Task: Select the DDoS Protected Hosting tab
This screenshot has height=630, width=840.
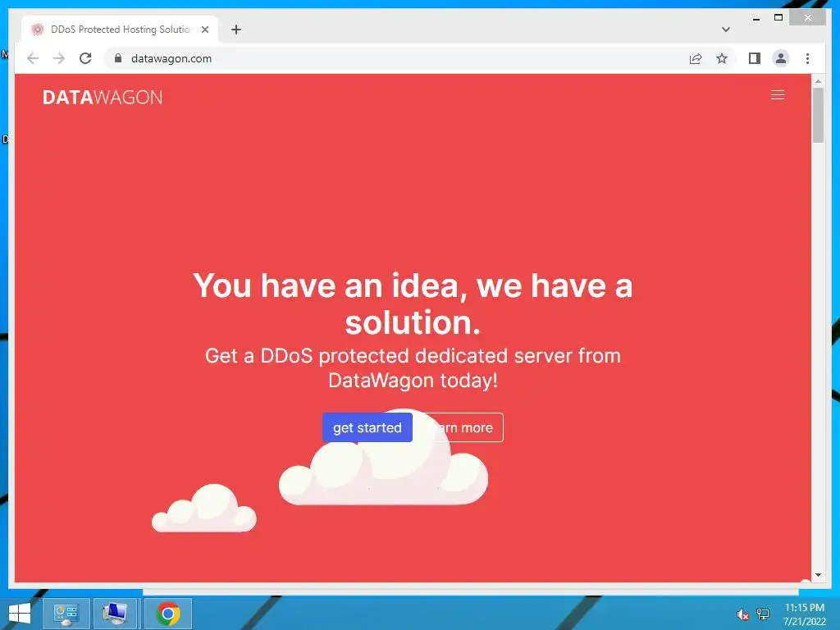Action: tap(119, 30)
